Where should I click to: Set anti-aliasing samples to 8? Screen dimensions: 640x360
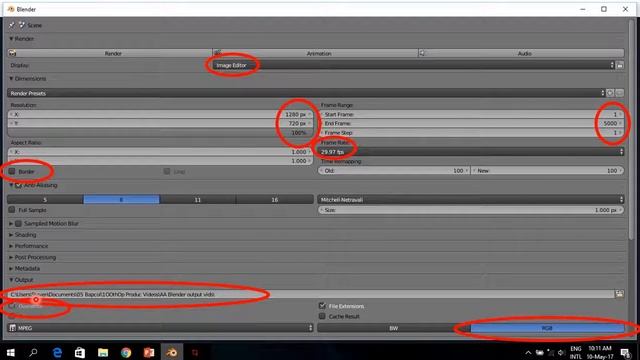(122, 200)
